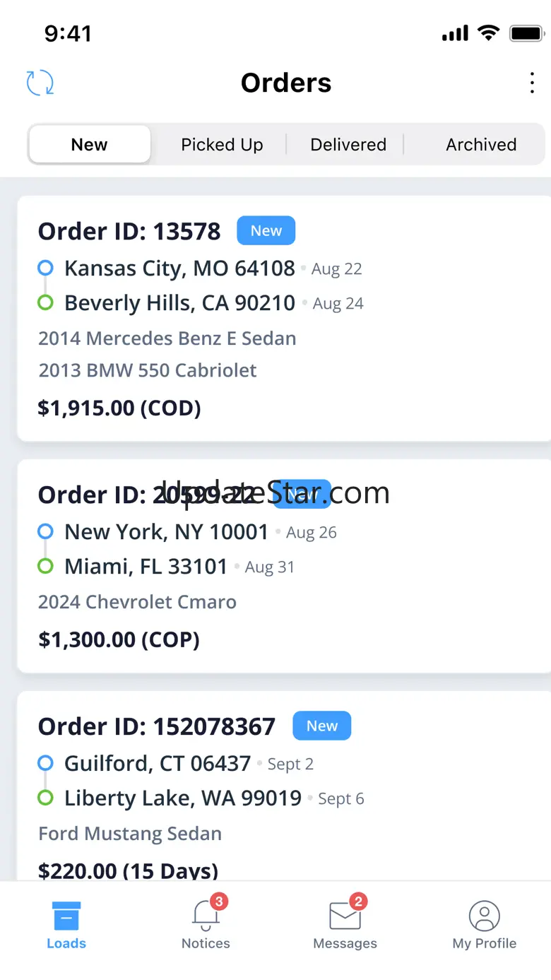Show the Delivered orders tab
Image resolution: width=551 pixels, height=980 pixels.
[348, 145]
